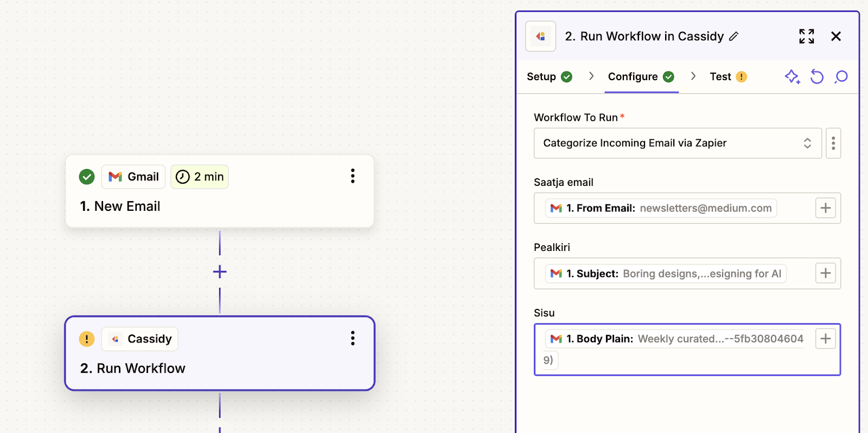
Task: Click the yellow warning icon next to Test
Action: pos(741,77)
